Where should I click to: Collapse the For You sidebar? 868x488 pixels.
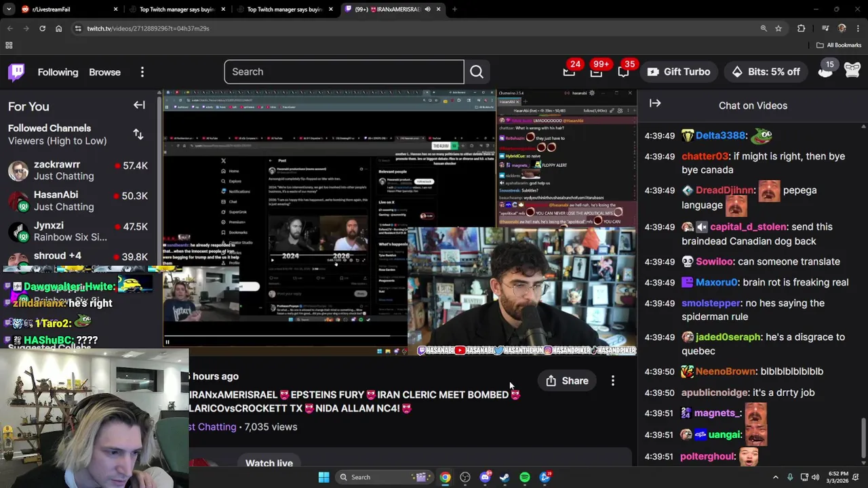[139, 105]
